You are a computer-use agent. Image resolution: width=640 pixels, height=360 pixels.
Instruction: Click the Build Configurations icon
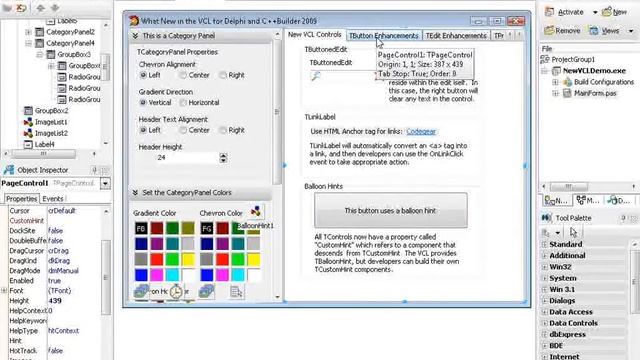tap(567, 82)
